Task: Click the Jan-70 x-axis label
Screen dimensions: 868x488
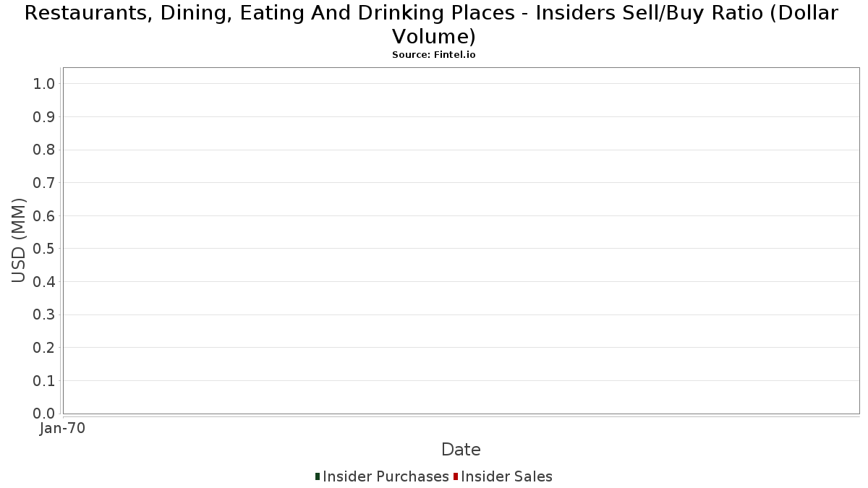Action: [x=63, y=429]
